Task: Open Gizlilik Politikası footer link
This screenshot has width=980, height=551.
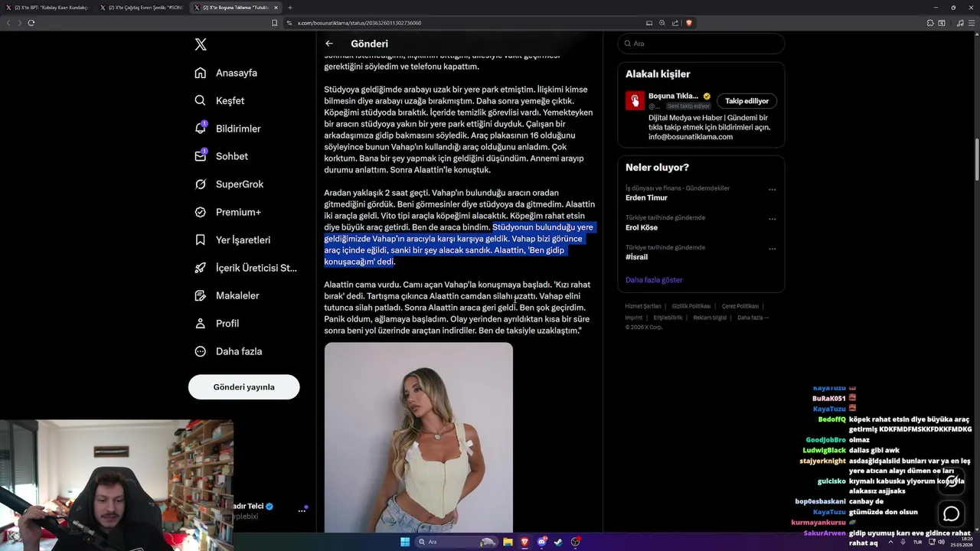Action: pyautogui.click(x=691, y=306)
